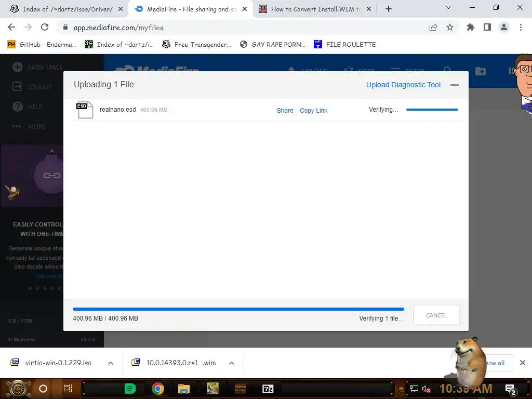Open Cortana search circle on taskbar
This screenshot has height=399, width=532.
click(x=43, y=389)
